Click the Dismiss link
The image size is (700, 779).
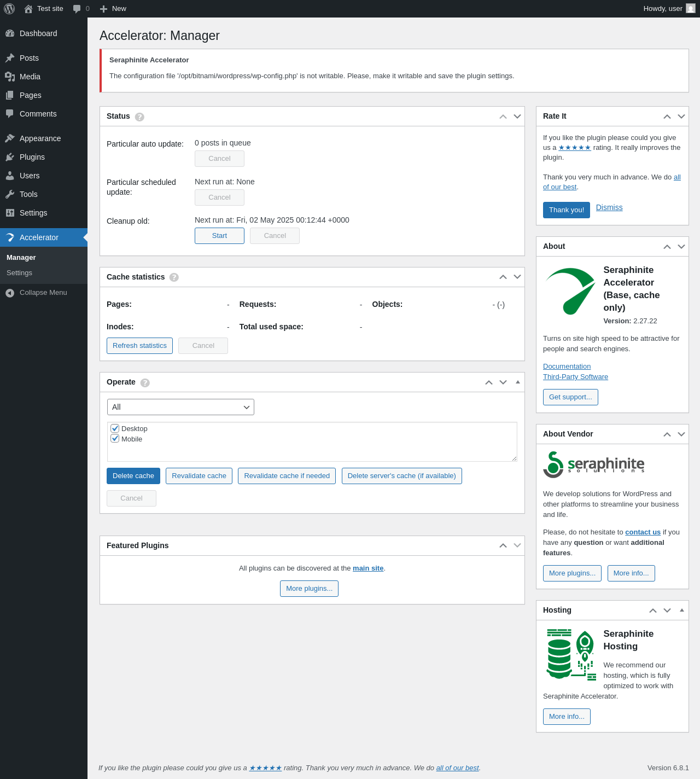click(x=609, y=207)
